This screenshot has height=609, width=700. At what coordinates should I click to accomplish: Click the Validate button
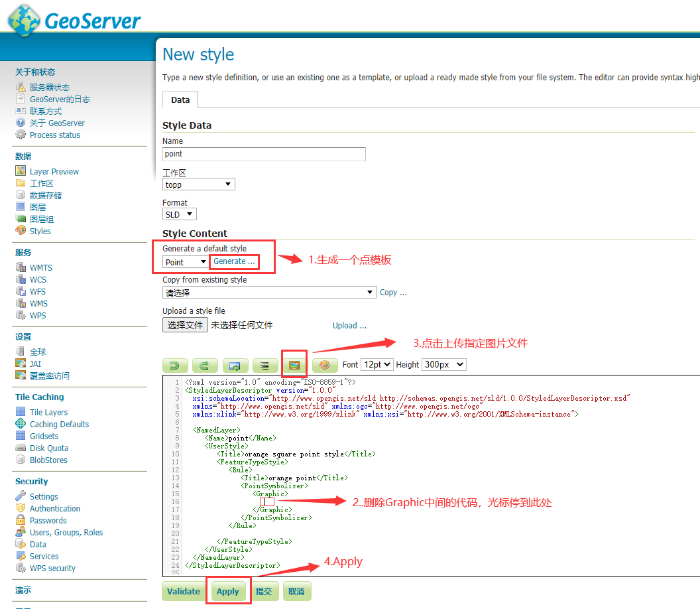[184, 590]
